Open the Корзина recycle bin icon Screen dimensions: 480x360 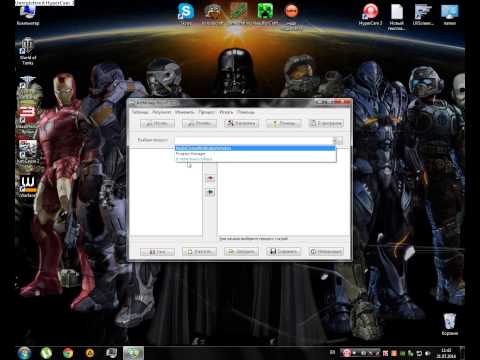(450, 324)
